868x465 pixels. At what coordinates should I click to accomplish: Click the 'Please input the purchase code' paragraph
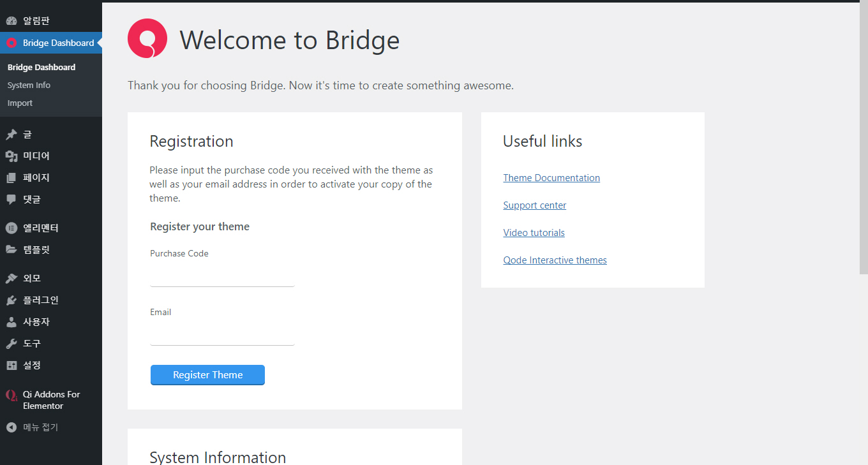tap(292, 184)
